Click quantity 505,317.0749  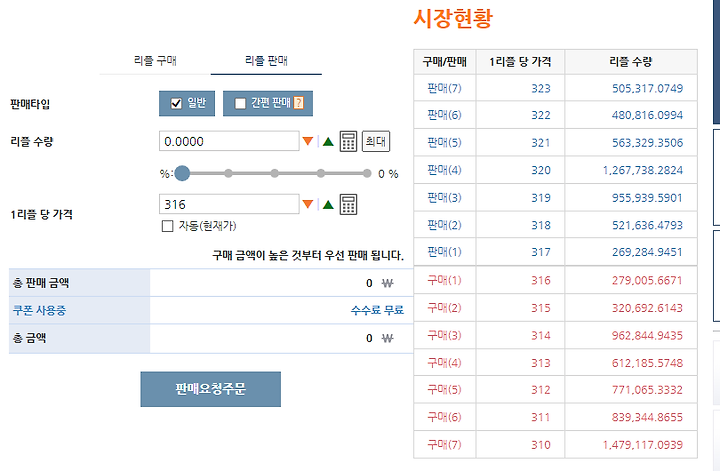click(x=647, y=88)
